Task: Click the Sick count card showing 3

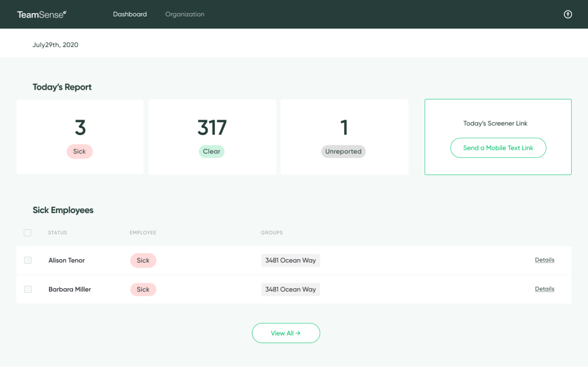Action: click(x=80, y=137)
